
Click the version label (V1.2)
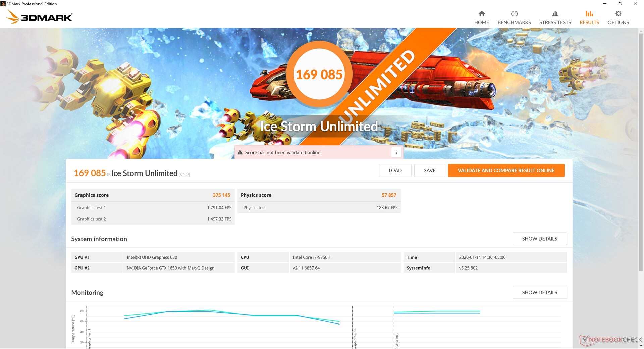[184, 174]
